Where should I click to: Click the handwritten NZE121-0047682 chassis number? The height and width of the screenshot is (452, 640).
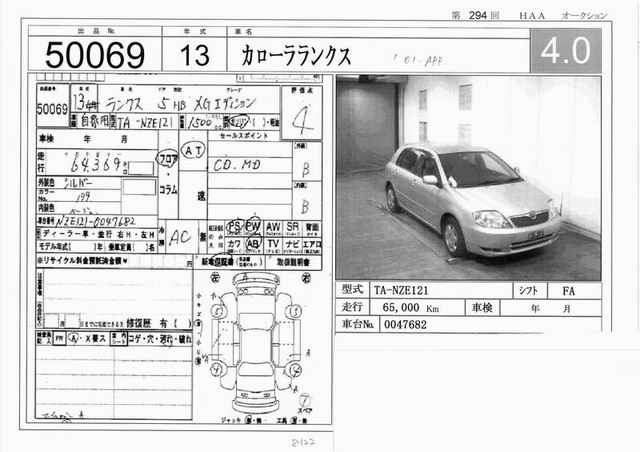click(96, 222)
